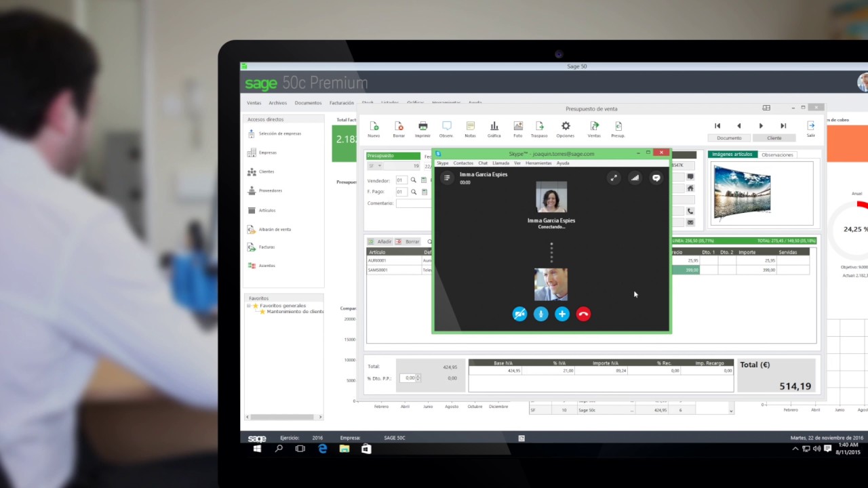This screenshot has width=868, height=488.
Task: Open the Skype chat bubble icon
Action: coord(656,178)
